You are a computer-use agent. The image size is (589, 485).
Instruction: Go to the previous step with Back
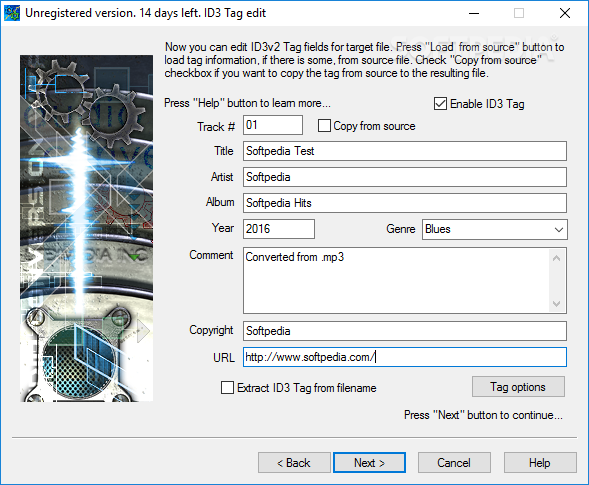294,462
